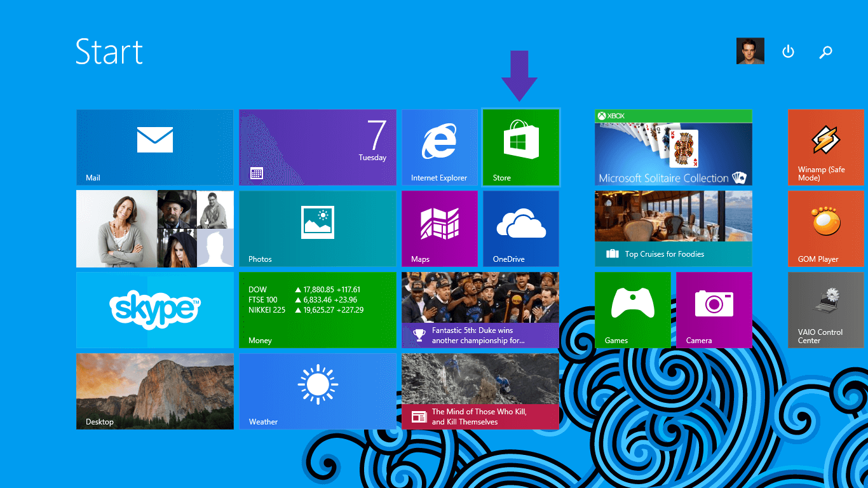The width and height of the screenshot is (868, 488).
Task: Click the power options button
Action: coord(788,51)
